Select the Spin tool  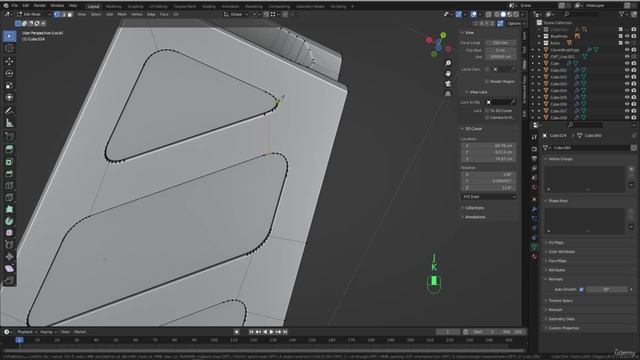(x=9, y=221)
